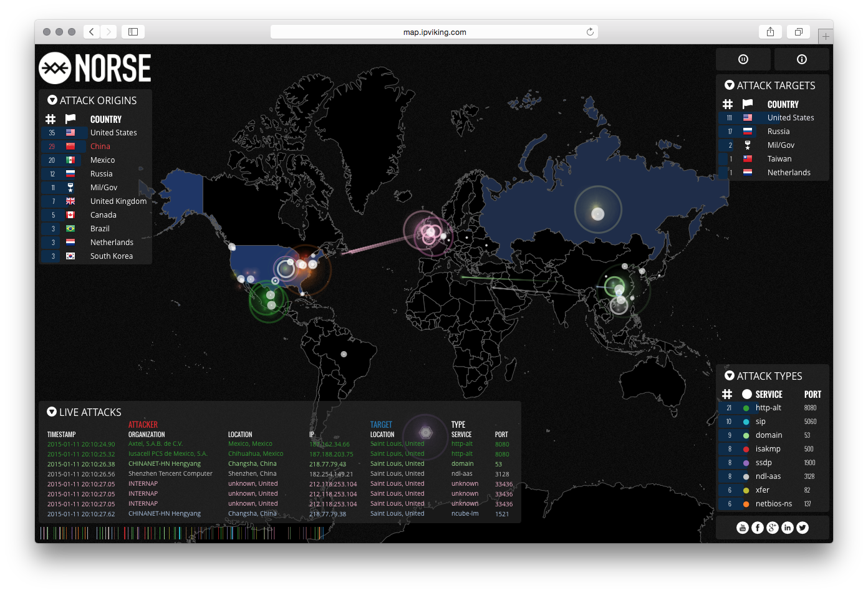Collapse the Attack Targets panel
Viewport: 868px width, 593px height.
coord(730,85)
